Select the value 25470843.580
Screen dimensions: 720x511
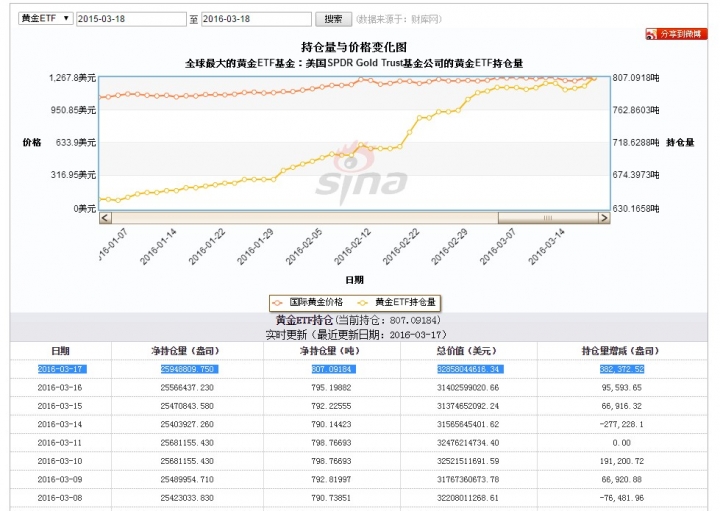(x=187, y=406)
